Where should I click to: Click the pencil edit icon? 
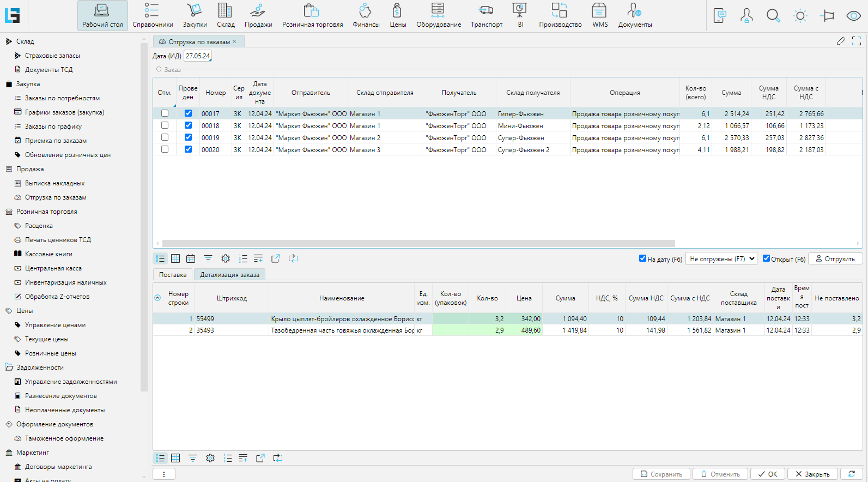coord(841,41)
